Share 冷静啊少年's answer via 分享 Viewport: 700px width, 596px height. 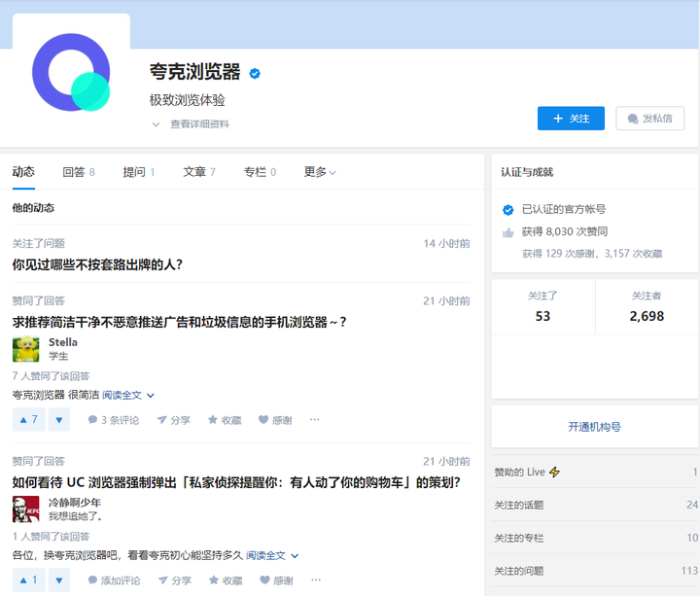[175, 579]
